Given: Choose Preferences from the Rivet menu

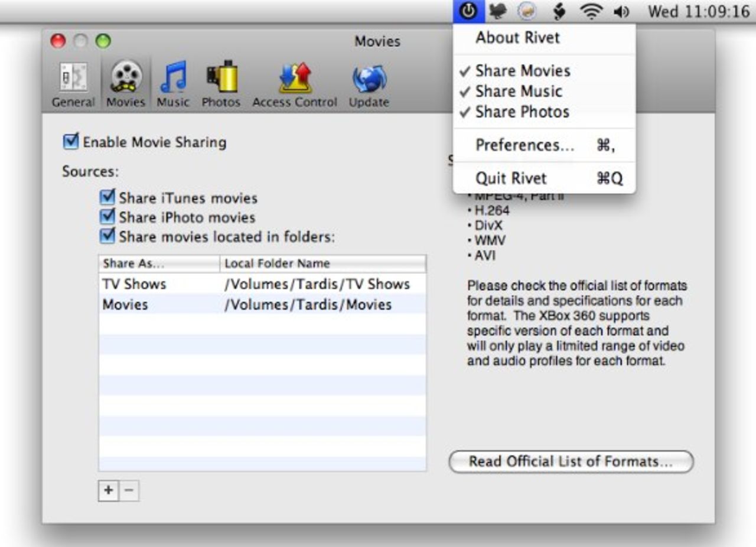Looking at the screenshot, I should click(x=524, y=145).
